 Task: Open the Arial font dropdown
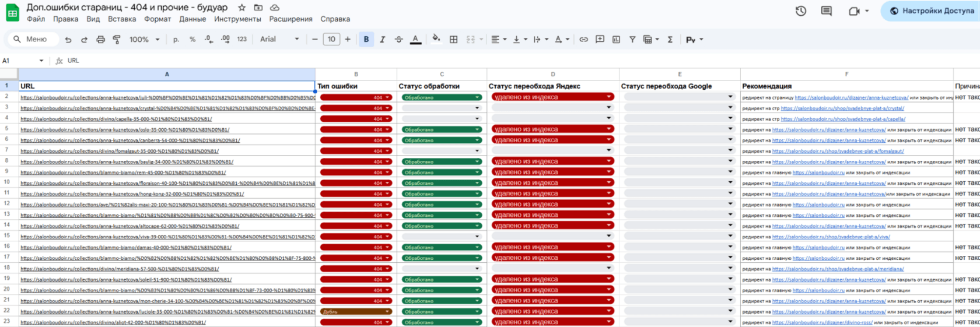[x=279, y=40]
